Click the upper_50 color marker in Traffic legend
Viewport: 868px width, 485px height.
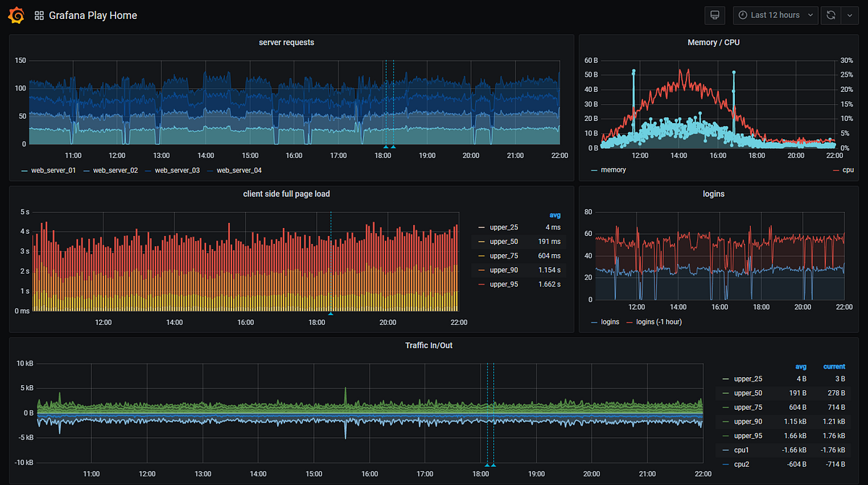pos(726,392)
